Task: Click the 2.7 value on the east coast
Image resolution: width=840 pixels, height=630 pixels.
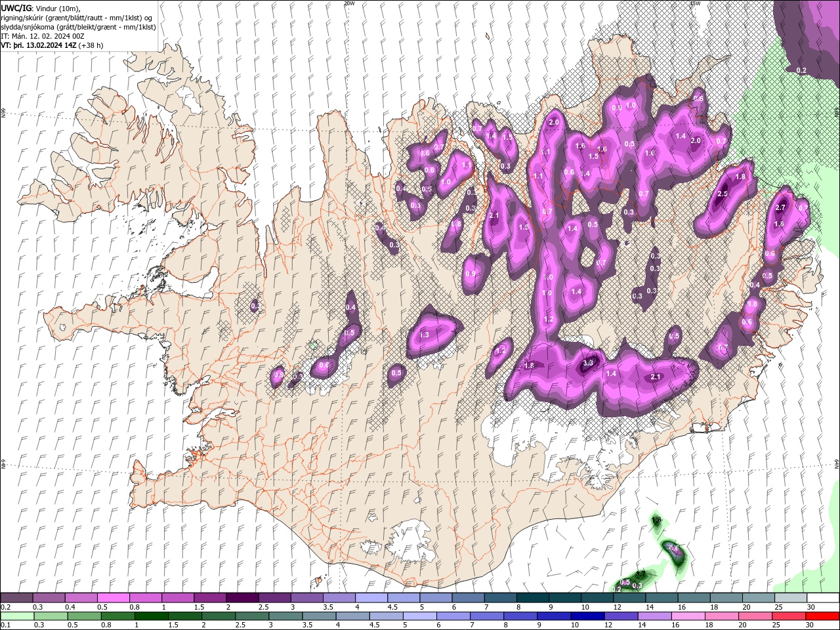Action: pyautogui.click(x=780, y=208)
